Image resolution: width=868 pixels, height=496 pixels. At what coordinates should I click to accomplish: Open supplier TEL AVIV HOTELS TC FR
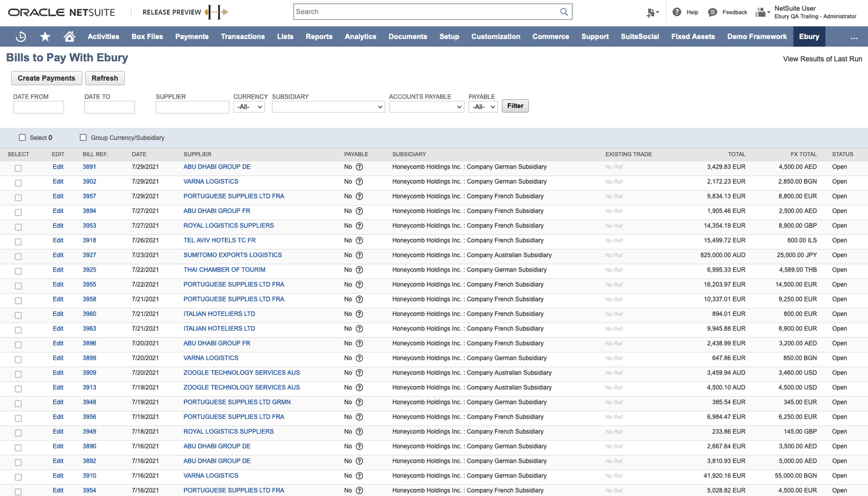point(219,240)
